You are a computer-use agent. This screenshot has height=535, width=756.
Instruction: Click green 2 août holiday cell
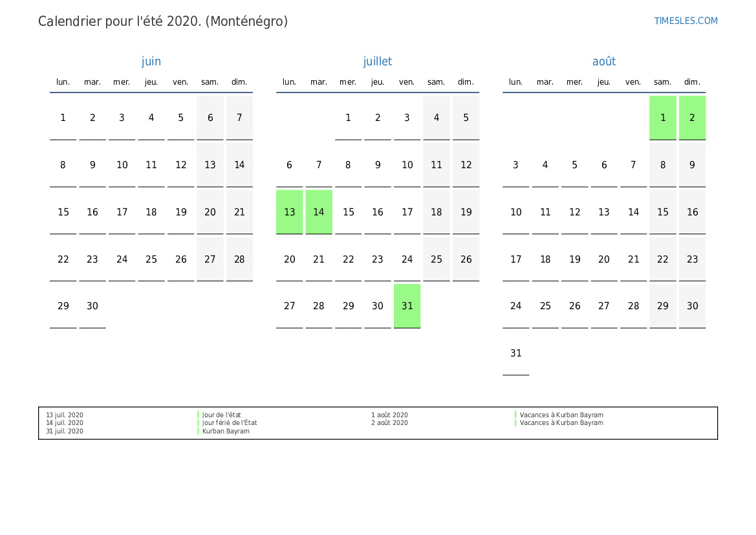(692, 118)
